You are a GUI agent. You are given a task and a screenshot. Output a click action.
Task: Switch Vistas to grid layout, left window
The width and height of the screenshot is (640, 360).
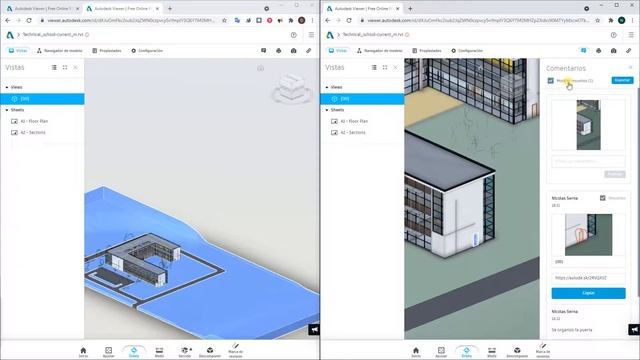65,67
